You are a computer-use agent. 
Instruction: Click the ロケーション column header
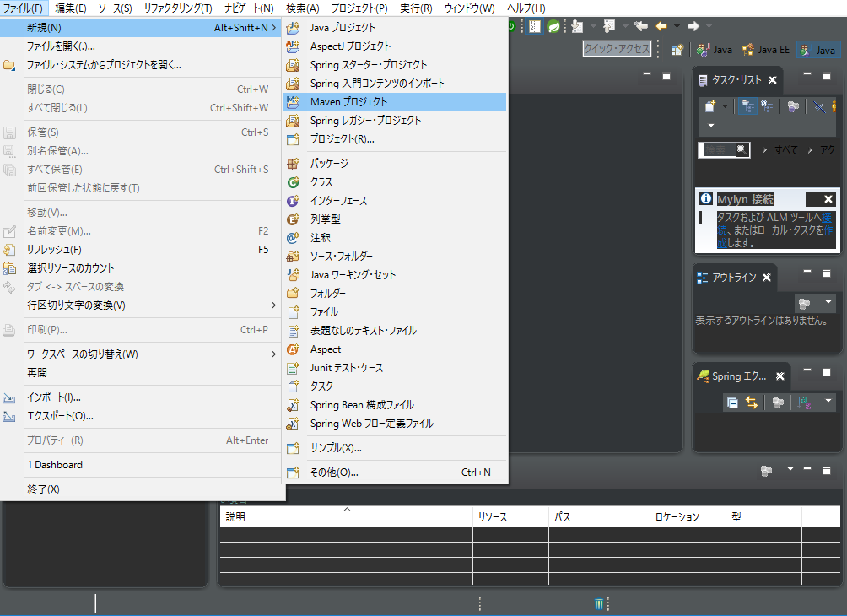[x=688, y=516]
